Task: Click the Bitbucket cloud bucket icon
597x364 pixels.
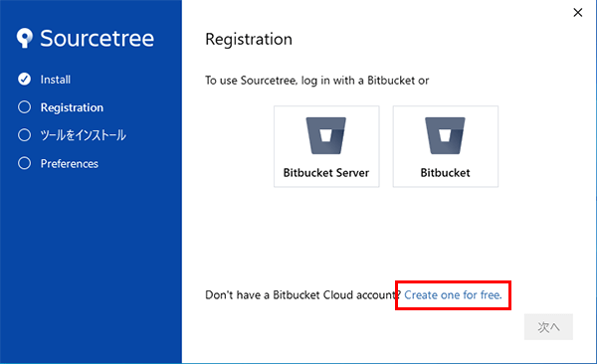Action: (x=445, y=135)
